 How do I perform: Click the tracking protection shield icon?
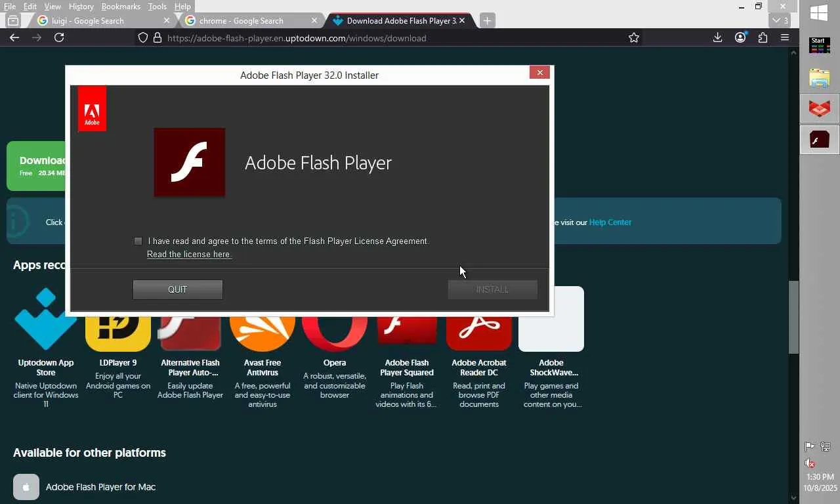[143, 38]
